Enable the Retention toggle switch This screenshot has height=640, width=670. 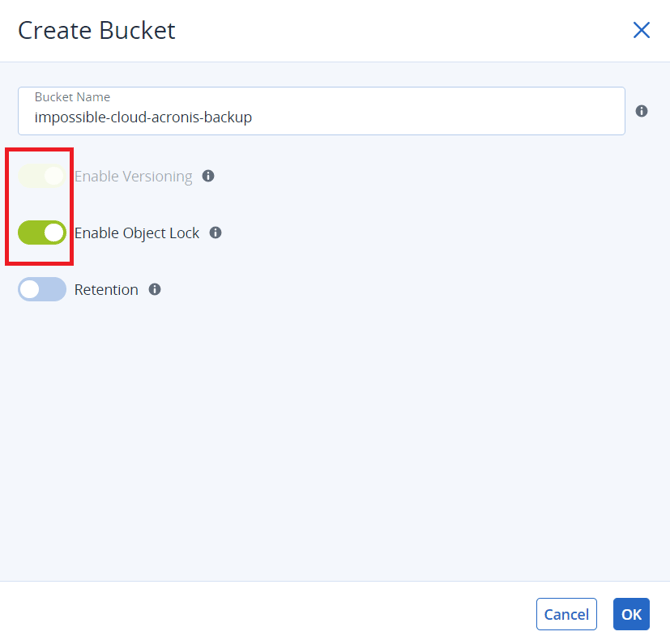coord(42,289)
